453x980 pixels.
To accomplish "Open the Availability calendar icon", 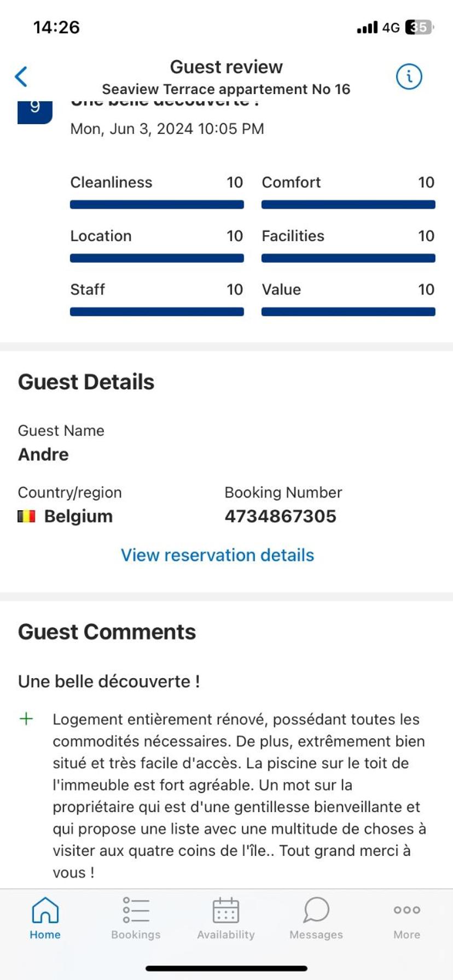I will coord(226,910).
